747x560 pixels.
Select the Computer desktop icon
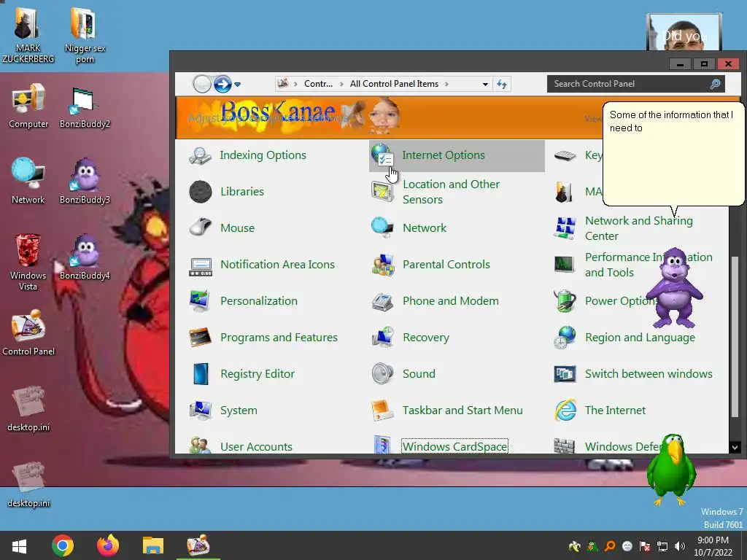[28, 106]
